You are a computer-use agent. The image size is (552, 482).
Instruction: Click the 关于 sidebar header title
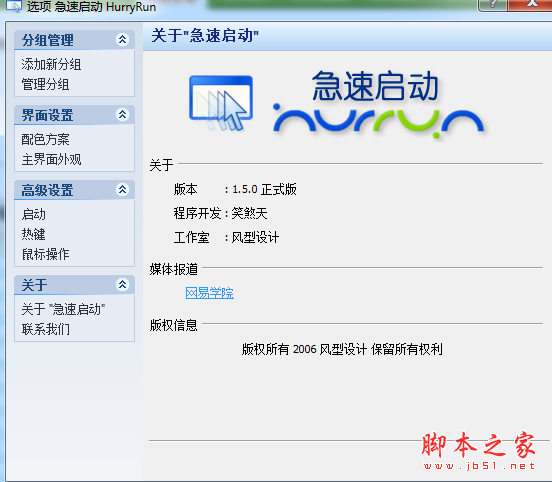[x=34, y=285]
